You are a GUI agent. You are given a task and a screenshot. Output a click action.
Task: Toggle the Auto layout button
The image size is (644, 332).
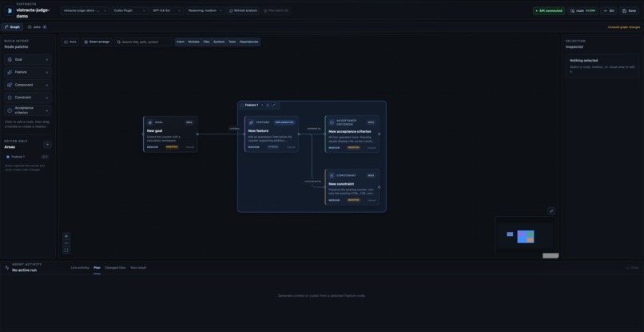(70, 42)
